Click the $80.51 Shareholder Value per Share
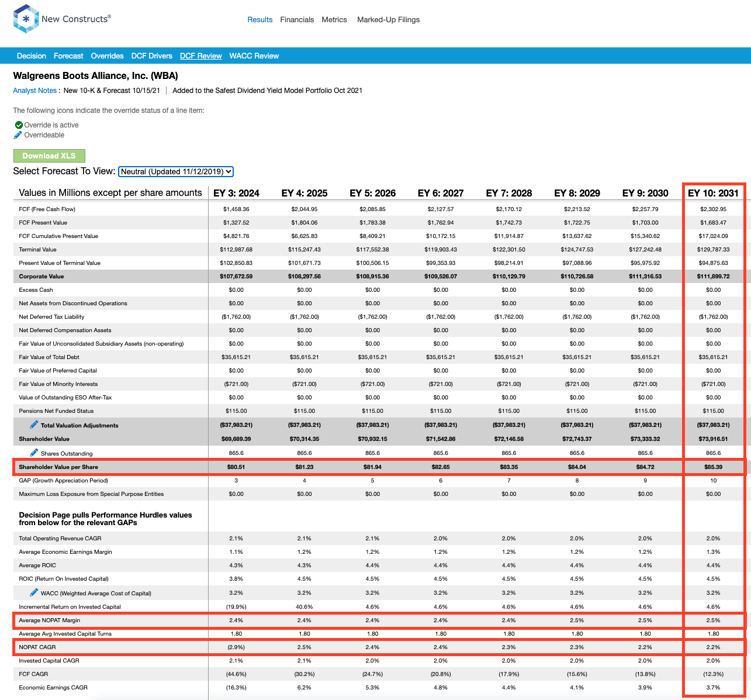The height and width of the screenshot is (700, 751). (x=236, y=467)
